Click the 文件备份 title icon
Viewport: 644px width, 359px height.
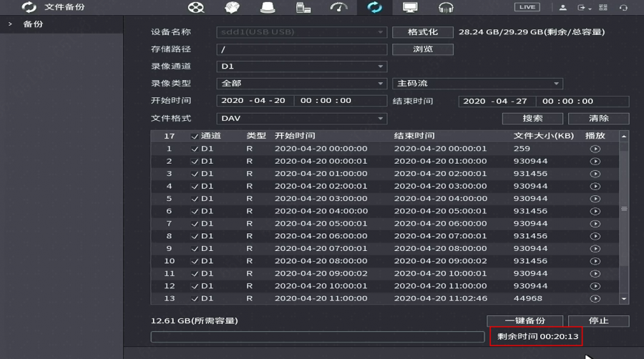coord(29,7)
